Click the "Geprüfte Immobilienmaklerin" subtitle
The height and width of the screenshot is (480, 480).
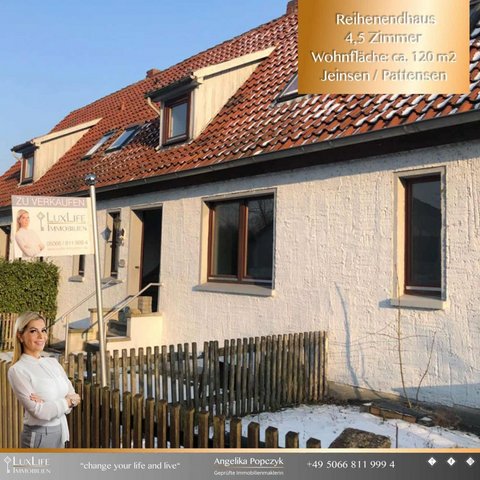[249, 473]
